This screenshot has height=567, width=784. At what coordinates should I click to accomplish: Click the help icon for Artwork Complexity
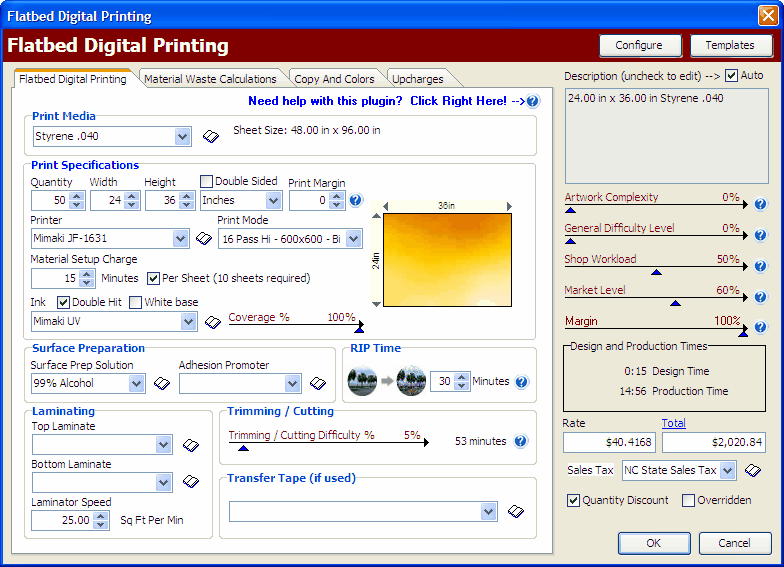pos(760,205)
